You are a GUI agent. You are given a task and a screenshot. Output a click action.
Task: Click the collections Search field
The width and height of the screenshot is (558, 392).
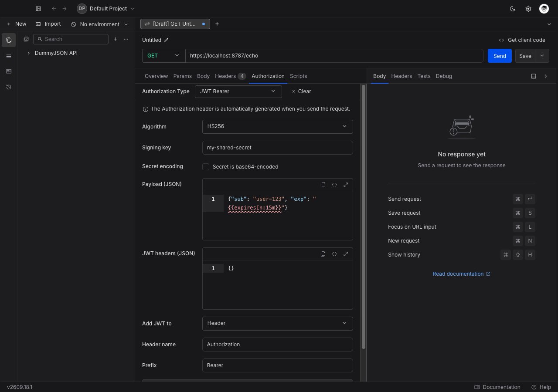[x=71, y=39]
